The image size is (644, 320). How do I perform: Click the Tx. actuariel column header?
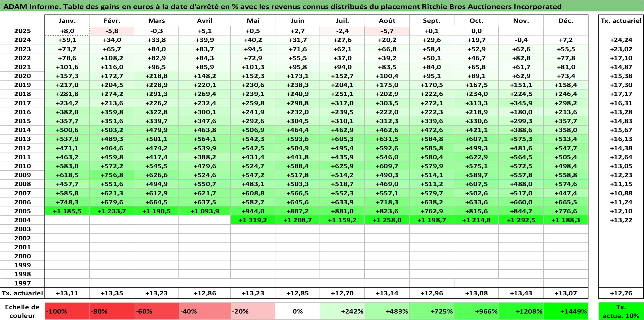click(621, 21)
